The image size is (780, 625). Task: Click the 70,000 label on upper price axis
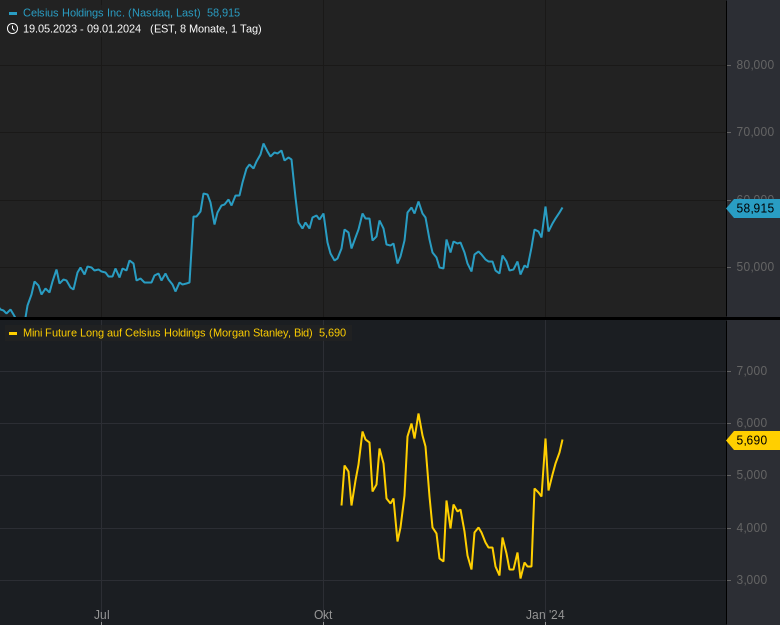[x=755, y=132]
